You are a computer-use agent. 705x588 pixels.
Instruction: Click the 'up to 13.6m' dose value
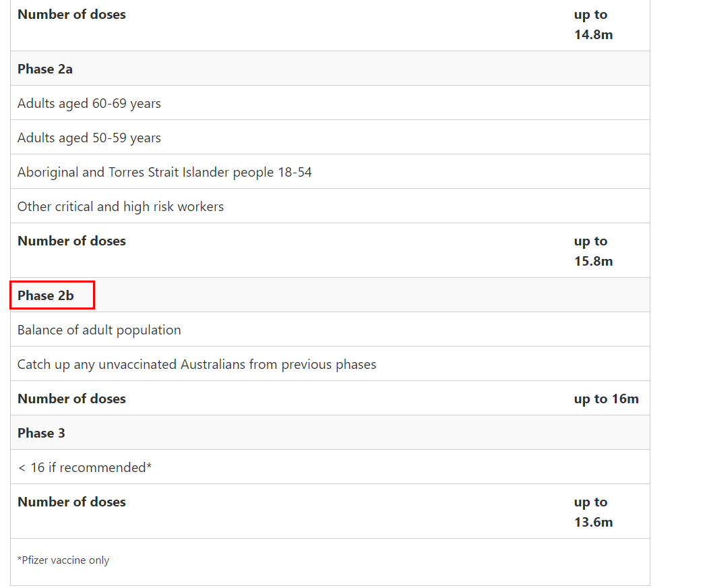click(x=593, y=512)
